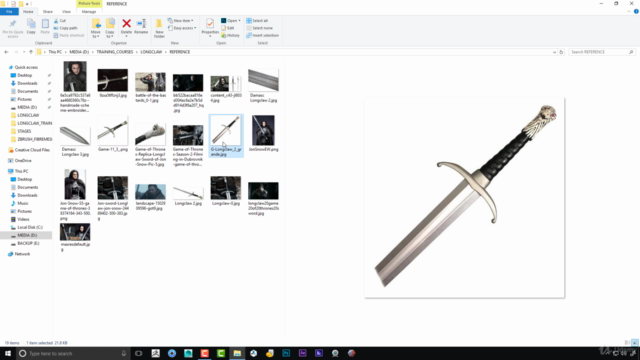The image size is (640, 360).
Task: Create a New folder
Action: pos(159,28)
